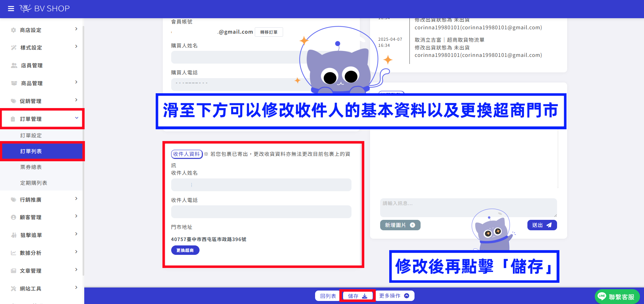Click the BV SHOP logo

coord(44,8)
